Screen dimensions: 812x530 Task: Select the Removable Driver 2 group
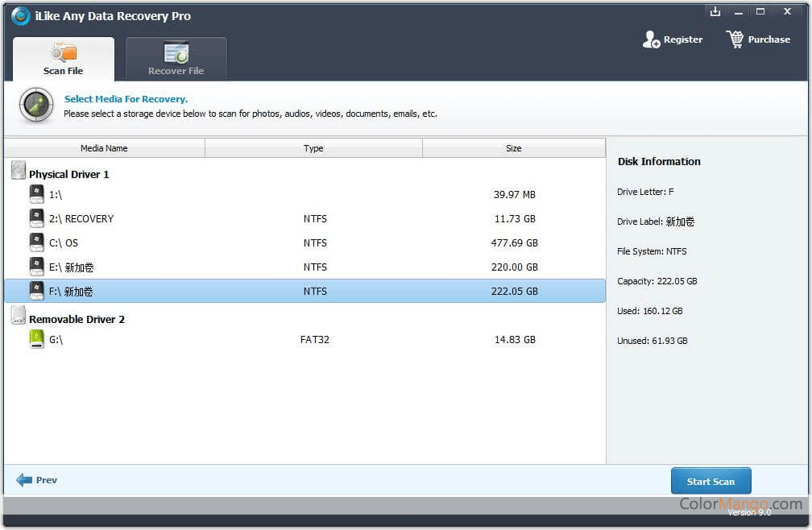click(x=77, y=319)
